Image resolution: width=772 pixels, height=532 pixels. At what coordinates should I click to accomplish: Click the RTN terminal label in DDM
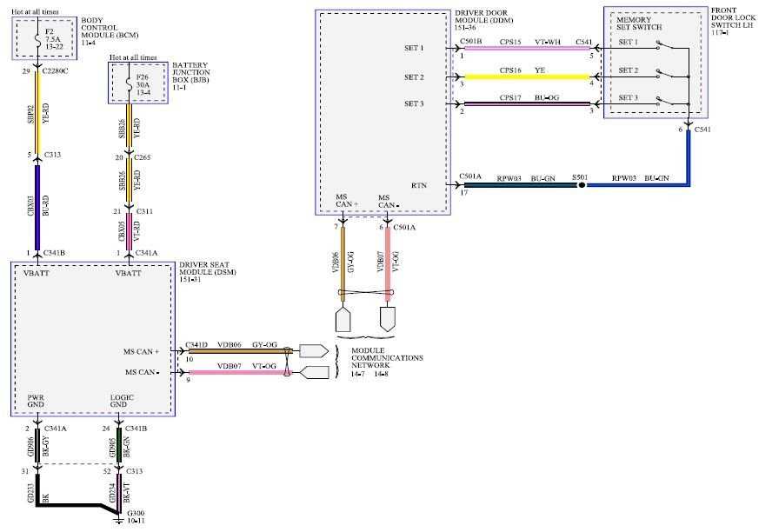point(419,185)
